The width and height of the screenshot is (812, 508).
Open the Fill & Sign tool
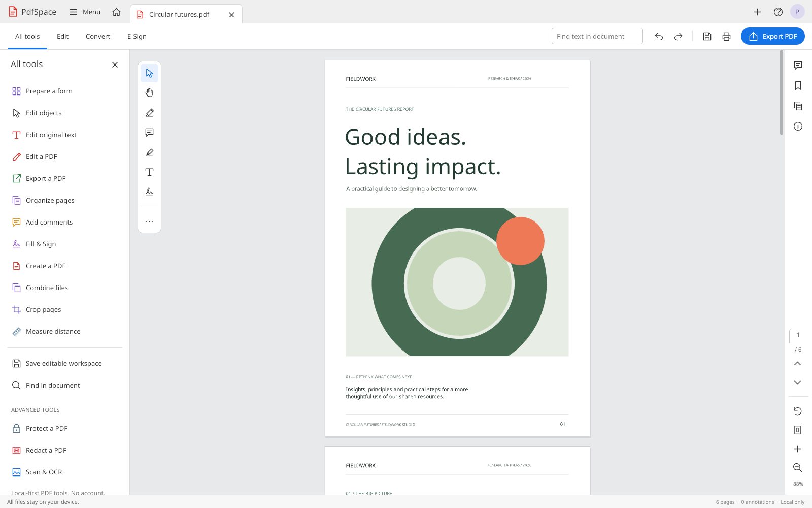click(x=65, y=244)
